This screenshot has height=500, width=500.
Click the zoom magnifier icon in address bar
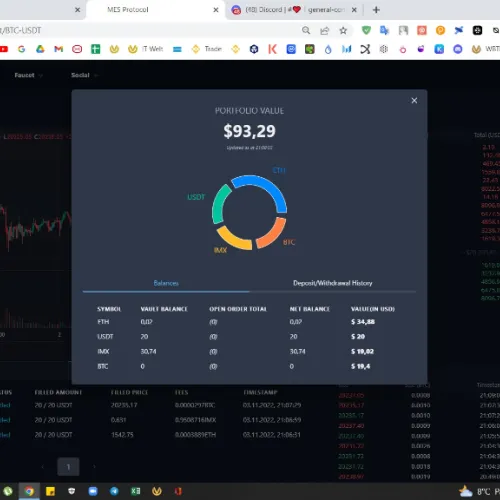click(x=306, y=31)
